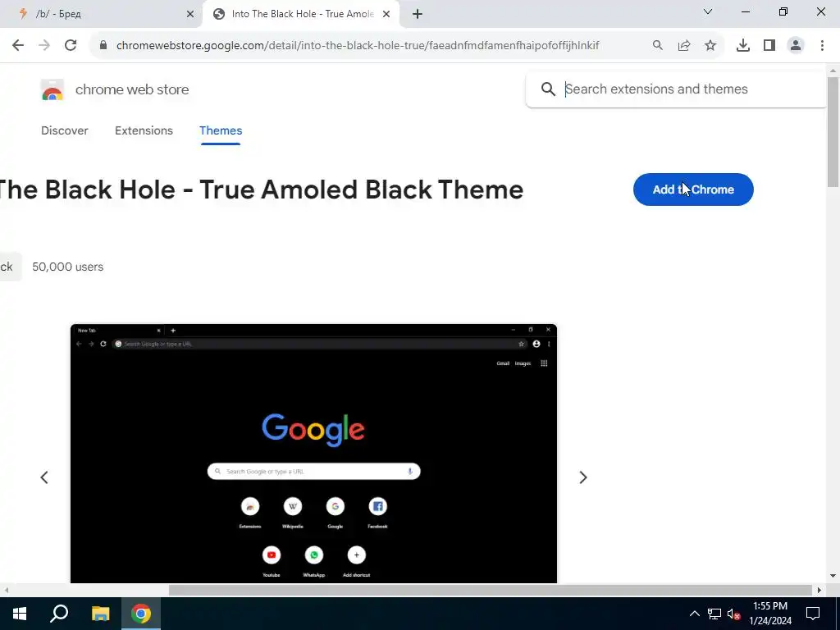
Task: Open the notification center icon
Action: click(813, 614)
